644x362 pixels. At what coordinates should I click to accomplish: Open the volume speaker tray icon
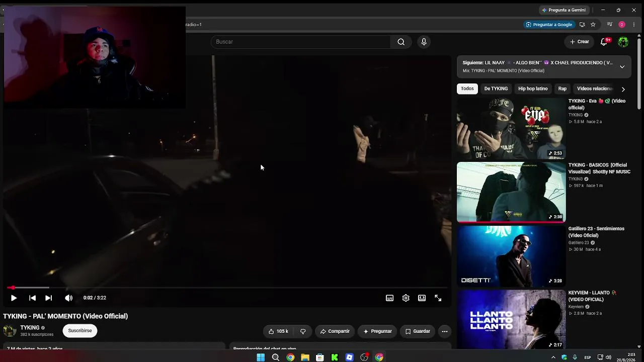click(609, 357)
